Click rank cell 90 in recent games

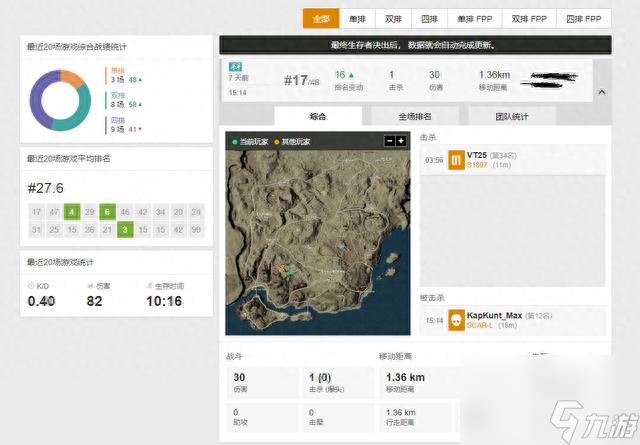coord(196,230)
